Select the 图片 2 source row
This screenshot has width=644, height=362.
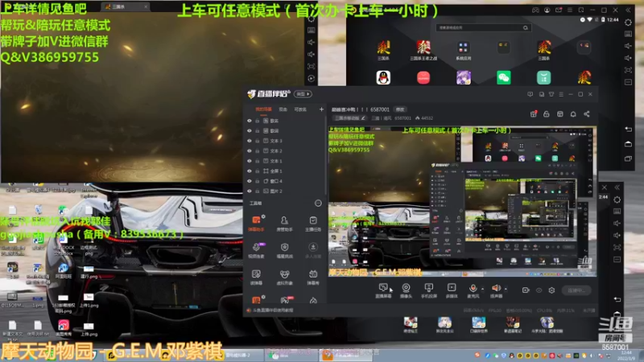286,191
